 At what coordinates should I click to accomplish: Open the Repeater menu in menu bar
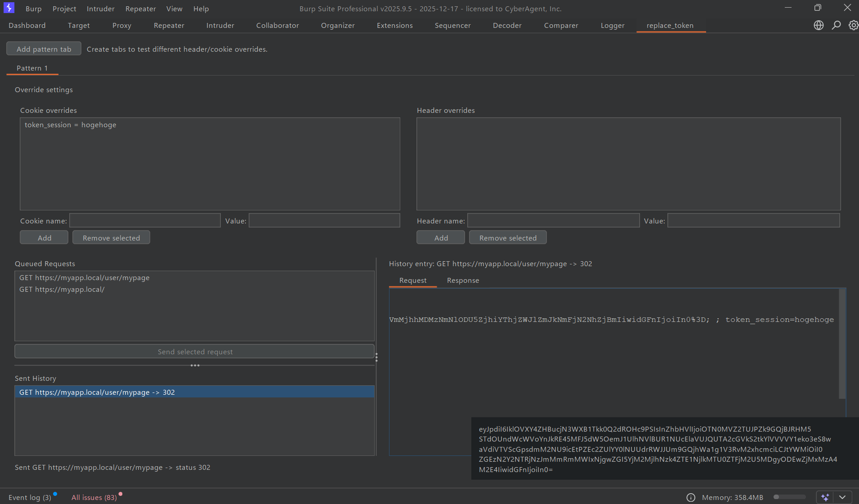(x=141, y=9)
